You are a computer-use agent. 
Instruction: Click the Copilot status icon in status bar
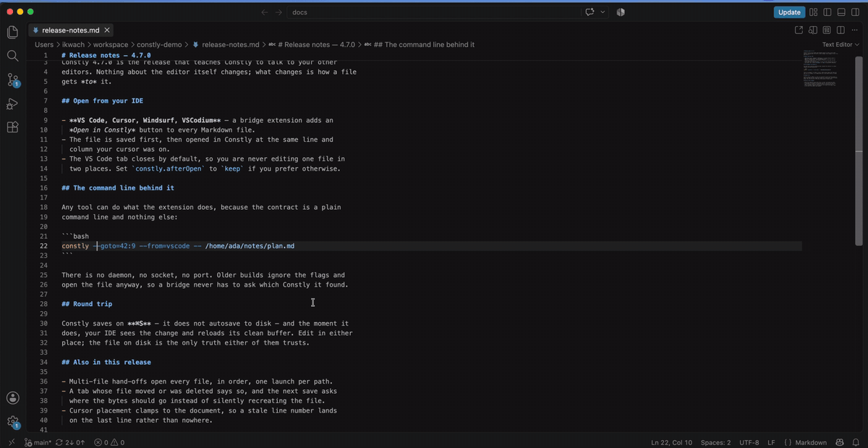point(840,442)
